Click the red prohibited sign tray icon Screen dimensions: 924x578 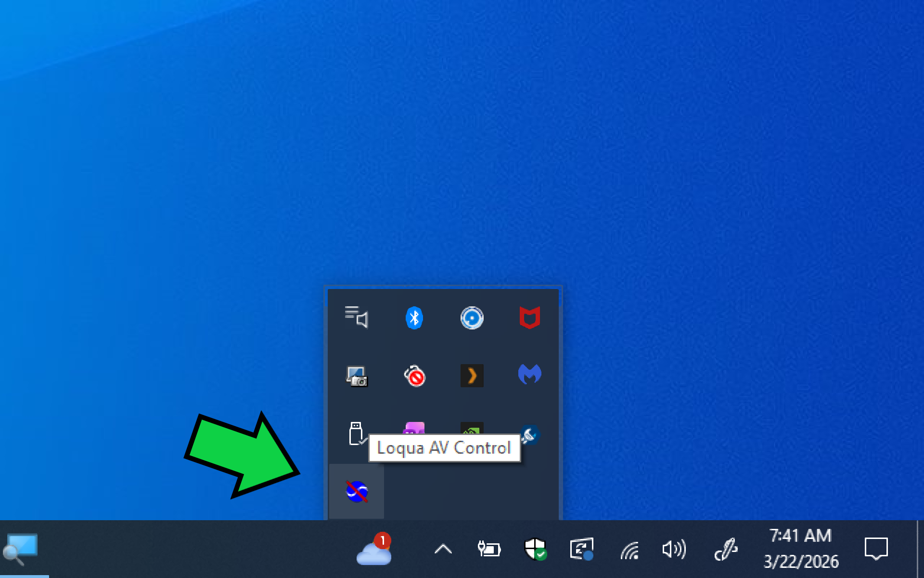click(414, 376)
